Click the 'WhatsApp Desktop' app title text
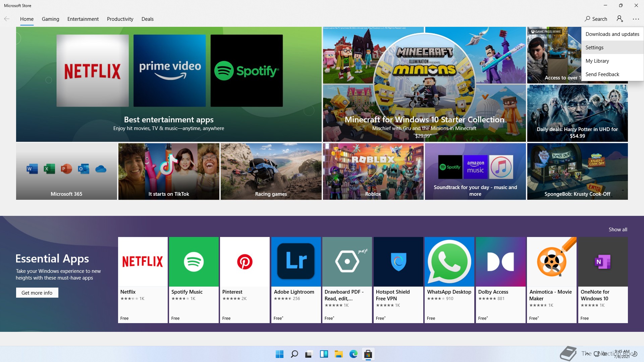644x362 pixels. (x=449, y=292)
